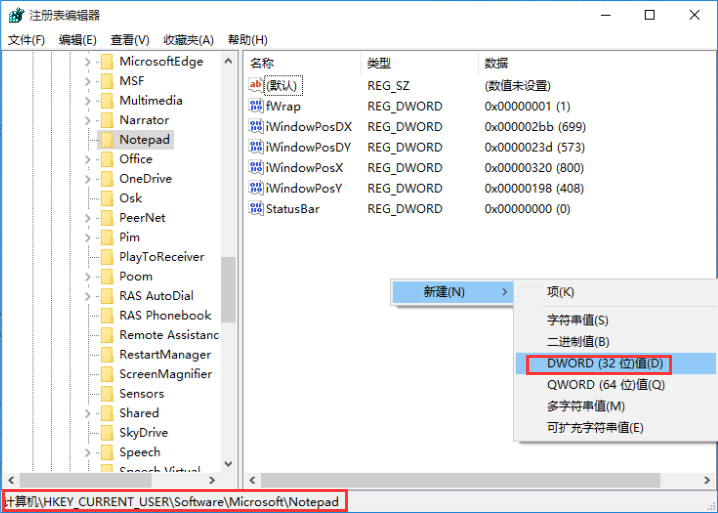This screenshot has height=513, width=718.
Task: Click the Pim folder icon
Action: coord(107,237)
